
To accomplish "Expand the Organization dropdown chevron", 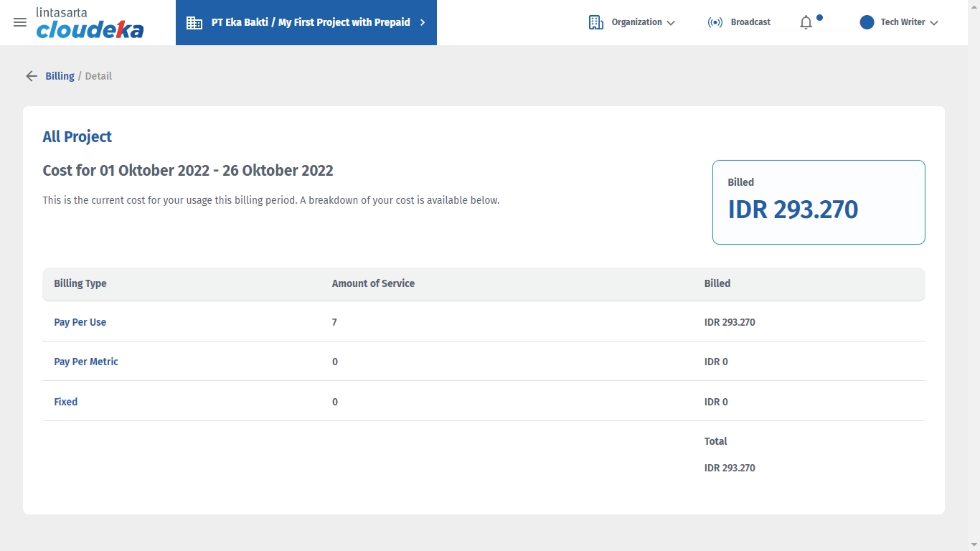I will click(671, 23).
